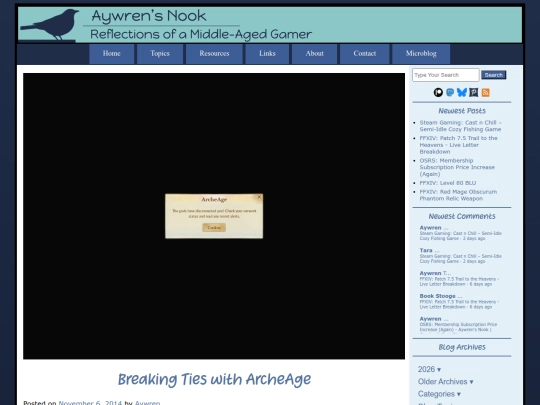
Task: Close the ArcheAge dialog X in image
Action: [x=259, y=197]
